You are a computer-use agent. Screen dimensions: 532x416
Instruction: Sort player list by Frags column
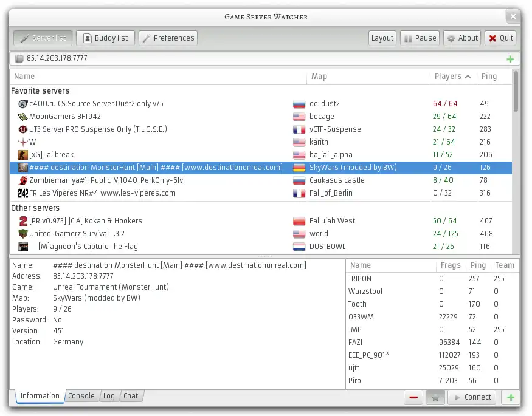pos(451,265)
